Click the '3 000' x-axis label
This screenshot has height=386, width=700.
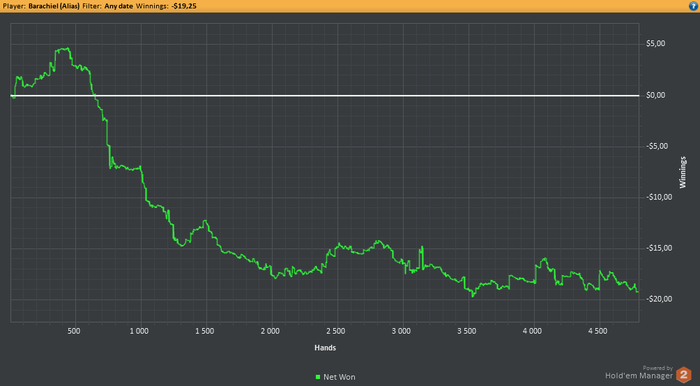point(401,331)
